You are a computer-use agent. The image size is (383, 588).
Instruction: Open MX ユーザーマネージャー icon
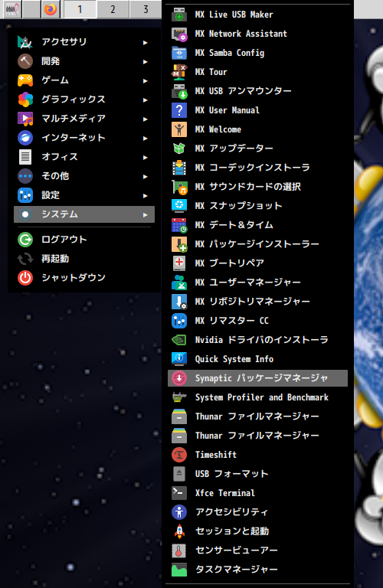(x=179, y=283)
